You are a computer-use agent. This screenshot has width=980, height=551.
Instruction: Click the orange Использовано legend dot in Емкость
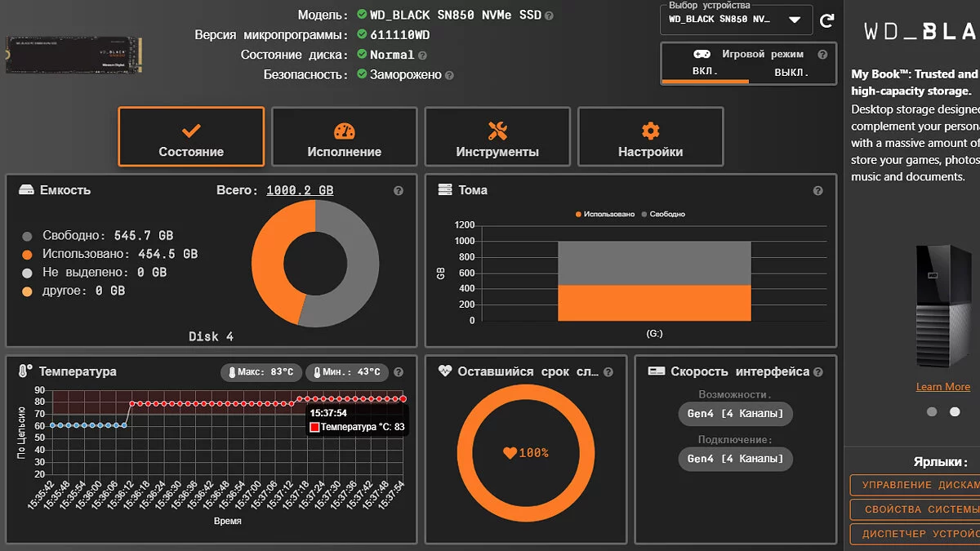(28, 255)
